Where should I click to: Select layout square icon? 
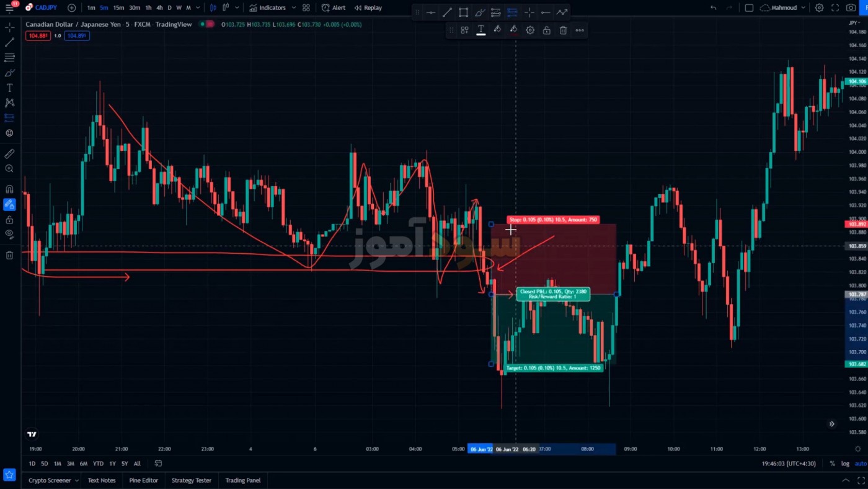[749, 7]
